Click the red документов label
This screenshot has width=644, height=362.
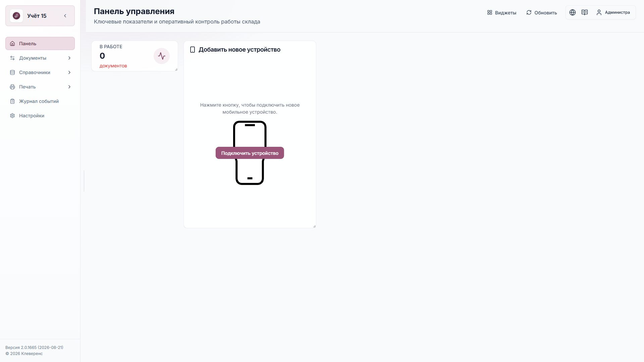(x=113, y=66)
